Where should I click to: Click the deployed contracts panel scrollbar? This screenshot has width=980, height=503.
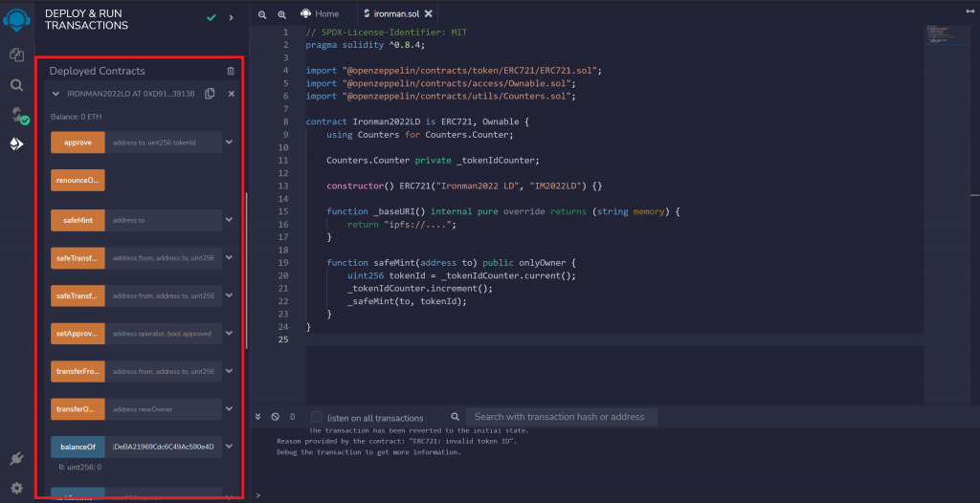click(247, 270)
